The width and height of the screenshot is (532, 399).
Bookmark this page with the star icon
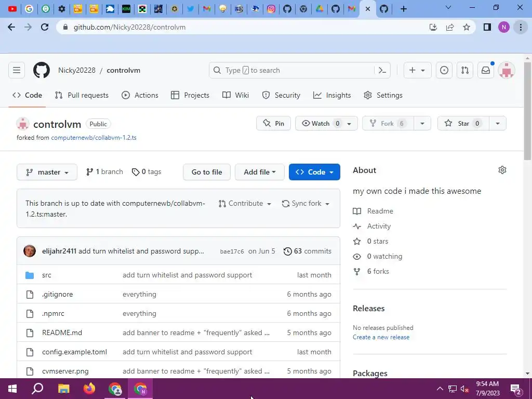pyautogui.click(x=467, y=27)
